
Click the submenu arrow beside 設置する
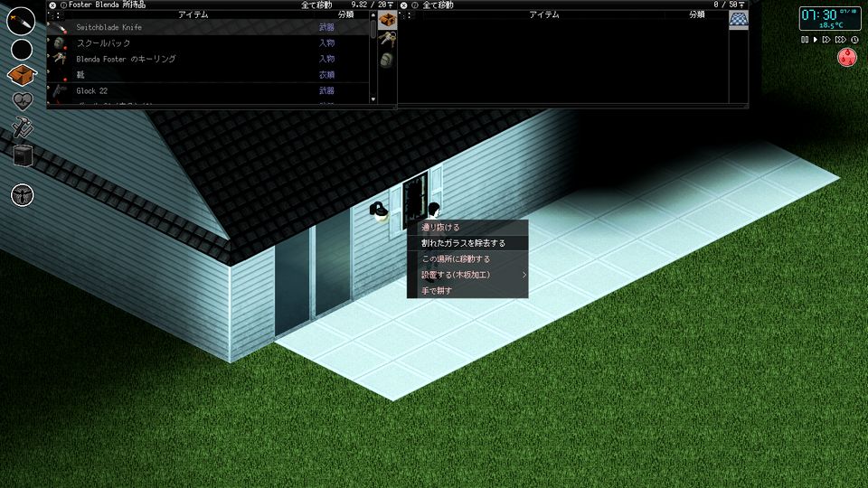pos(524,275)
